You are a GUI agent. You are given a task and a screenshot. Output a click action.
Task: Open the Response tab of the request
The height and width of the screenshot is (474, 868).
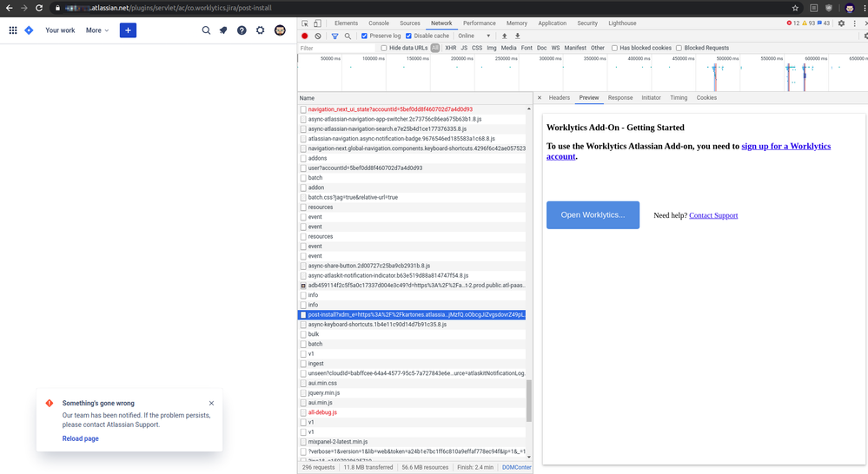click(x=620, y=98)
